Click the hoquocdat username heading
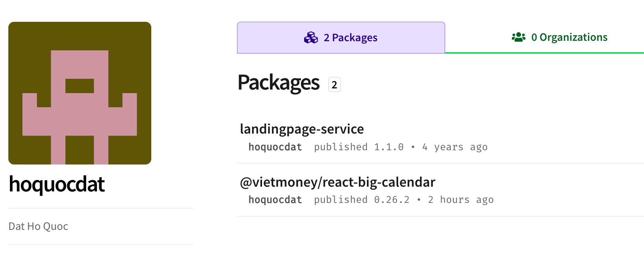 tap(57, 184)
